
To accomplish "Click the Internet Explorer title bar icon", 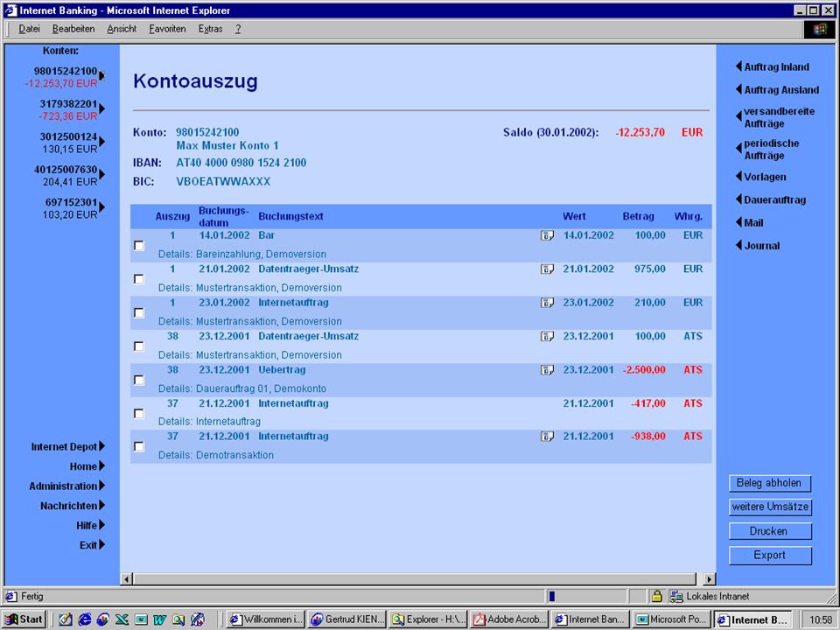I will point(10,10).
